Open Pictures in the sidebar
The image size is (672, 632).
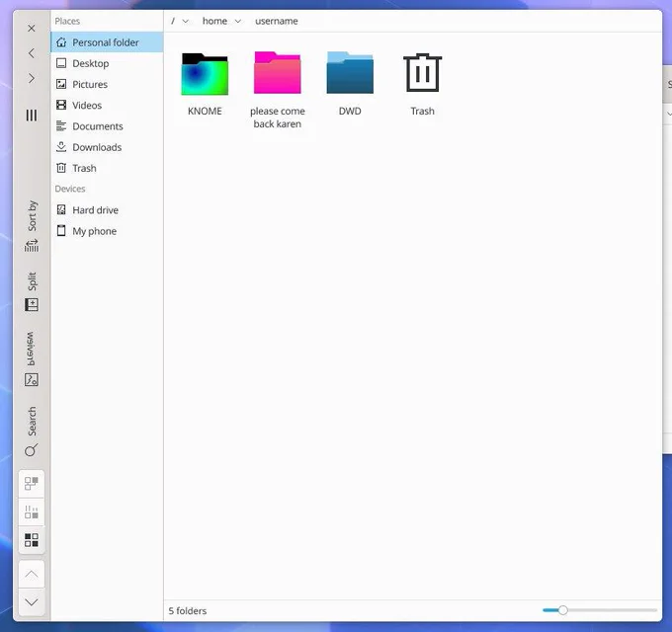tap(107, 84)
